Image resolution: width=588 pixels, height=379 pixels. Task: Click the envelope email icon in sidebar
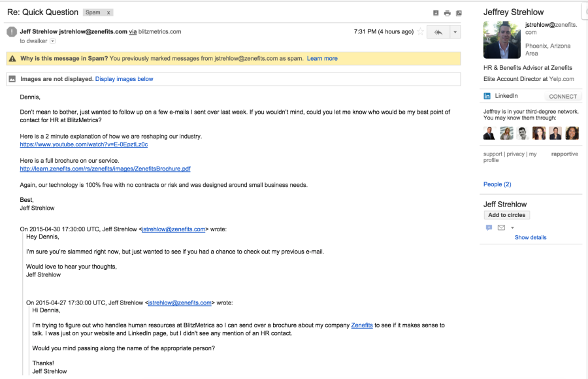501,227
